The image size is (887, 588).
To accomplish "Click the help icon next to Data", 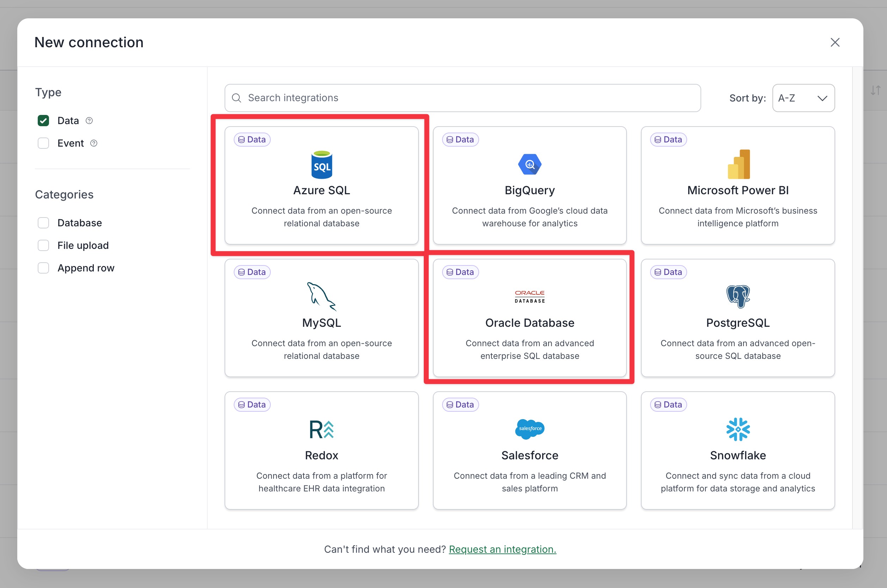I will coord(89,121).
